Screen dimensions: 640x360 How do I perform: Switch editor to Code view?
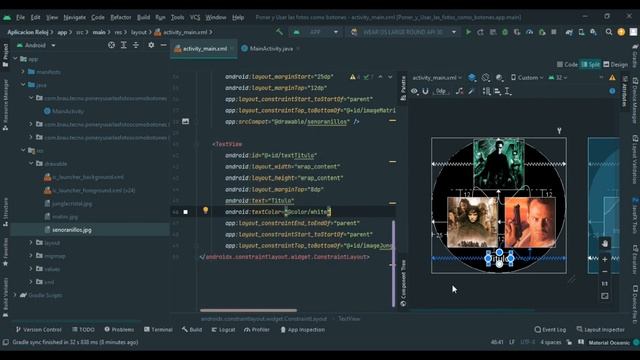click(x=567, y=64)
